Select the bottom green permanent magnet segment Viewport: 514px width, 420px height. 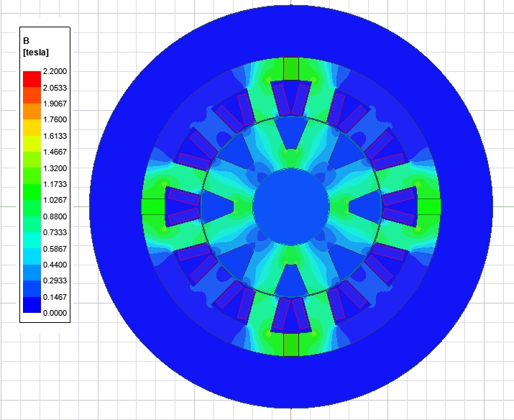[291, 344]
